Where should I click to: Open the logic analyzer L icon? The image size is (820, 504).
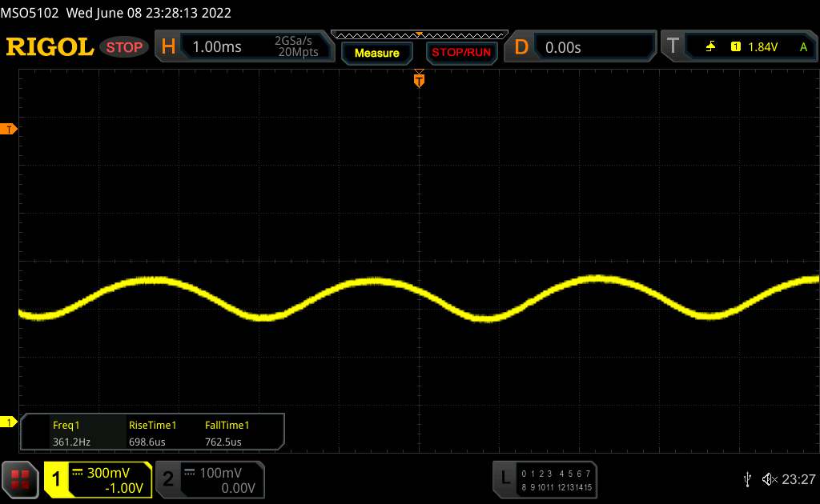[504, 478]
